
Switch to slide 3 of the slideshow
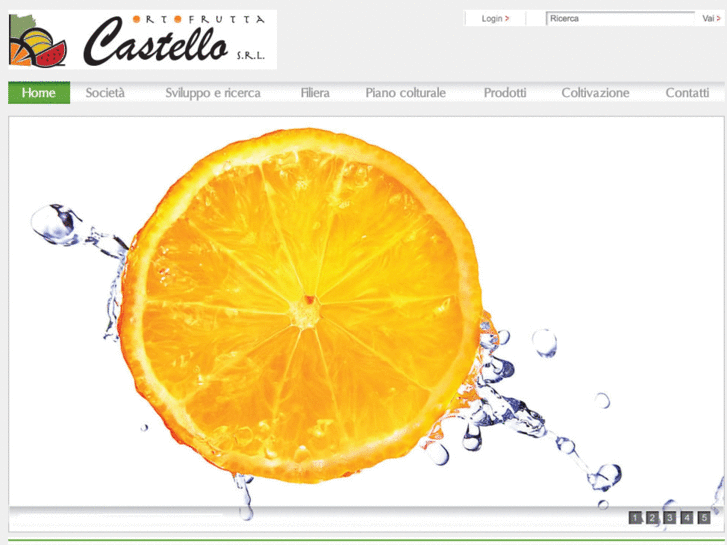click(x=669, y=518)
